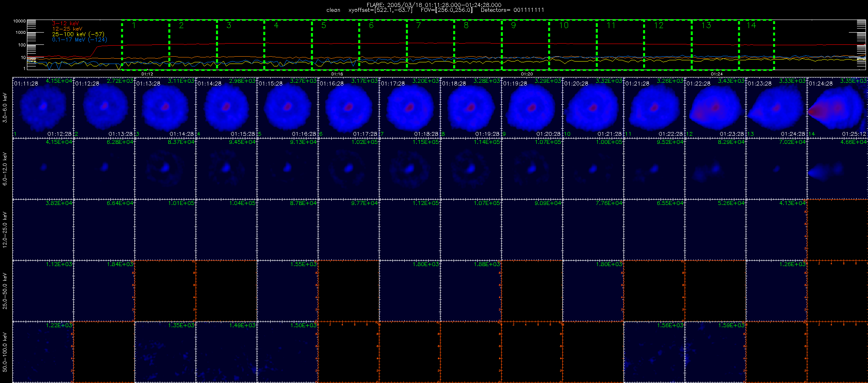868x383 pixels.
Task: Click the 10000 y-axis label on the light curve
Action: click(19, 21)
